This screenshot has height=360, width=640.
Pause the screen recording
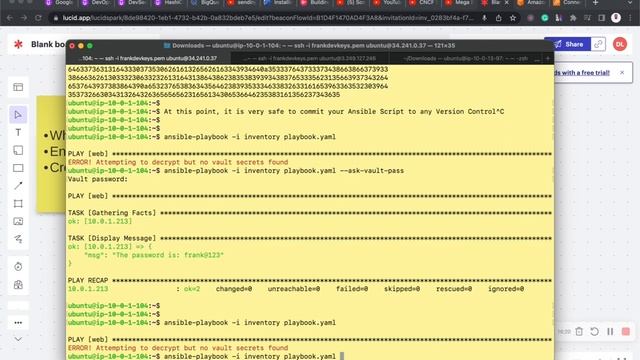610,331
